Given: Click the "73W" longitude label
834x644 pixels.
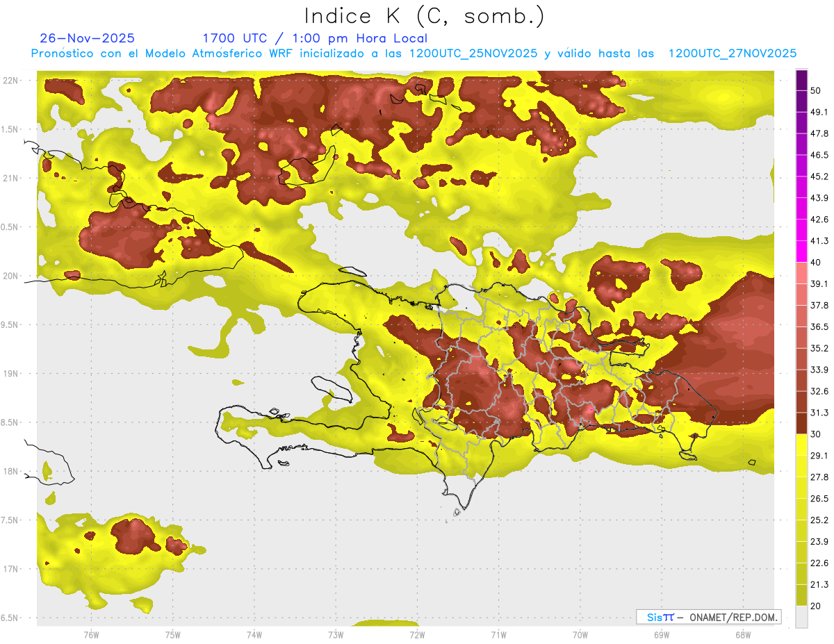Looking at the screenshot, I should tap(336, 635).
